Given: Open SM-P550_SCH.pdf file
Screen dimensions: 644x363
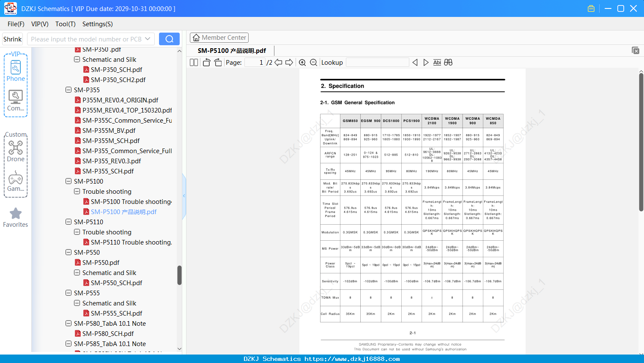Looking at the screenshot, I should click(116, 283).
